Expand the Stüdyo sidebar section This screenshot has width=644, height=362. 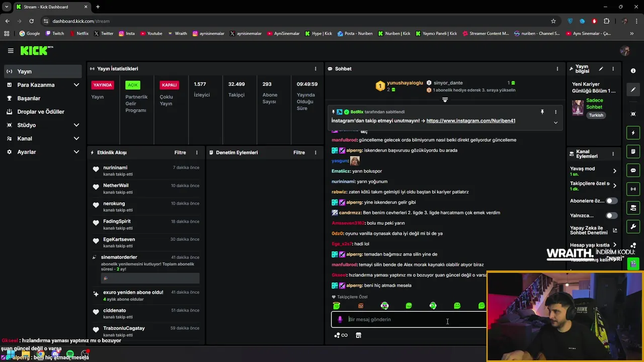tap(76, 125)
